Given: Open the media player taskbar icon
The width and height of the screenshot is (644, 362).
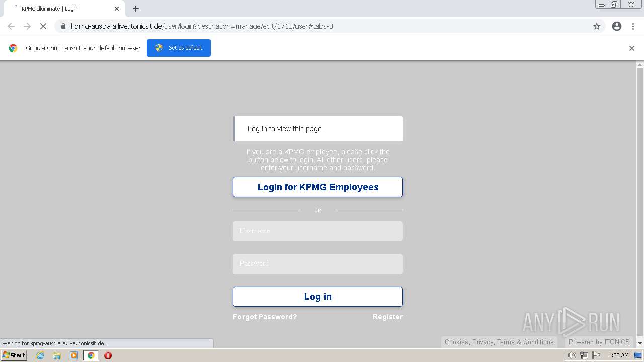Looking at the screenshot, I should [74, 355].
